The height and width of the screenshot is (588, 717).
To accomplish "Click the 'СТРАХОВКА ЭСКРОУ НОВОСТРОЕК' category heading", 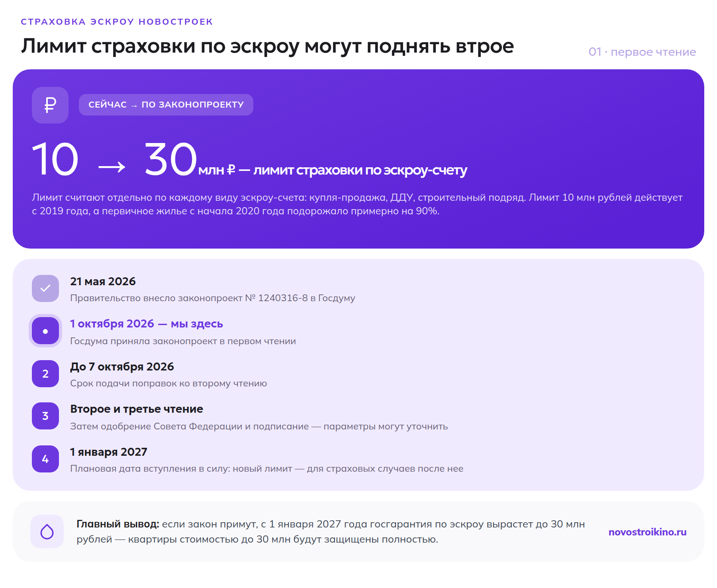I will pos(117,22).
